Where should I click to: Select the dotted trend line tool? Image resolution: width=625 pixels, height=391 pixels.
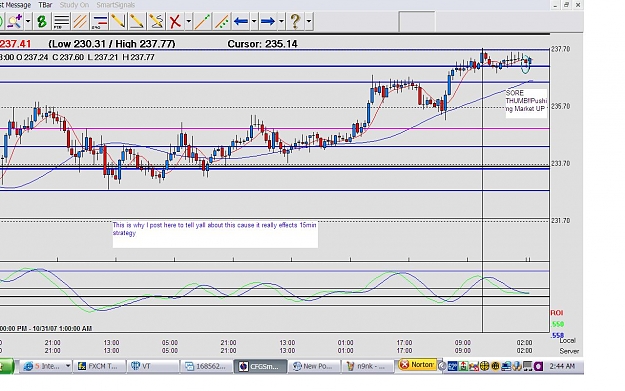tap(221, 21)
